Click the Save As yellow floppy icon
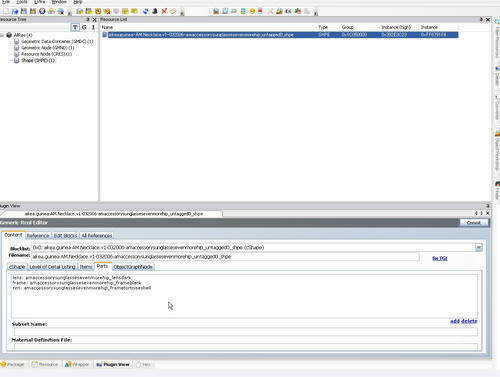The image size is (500, 377). (x=33, y=11)
